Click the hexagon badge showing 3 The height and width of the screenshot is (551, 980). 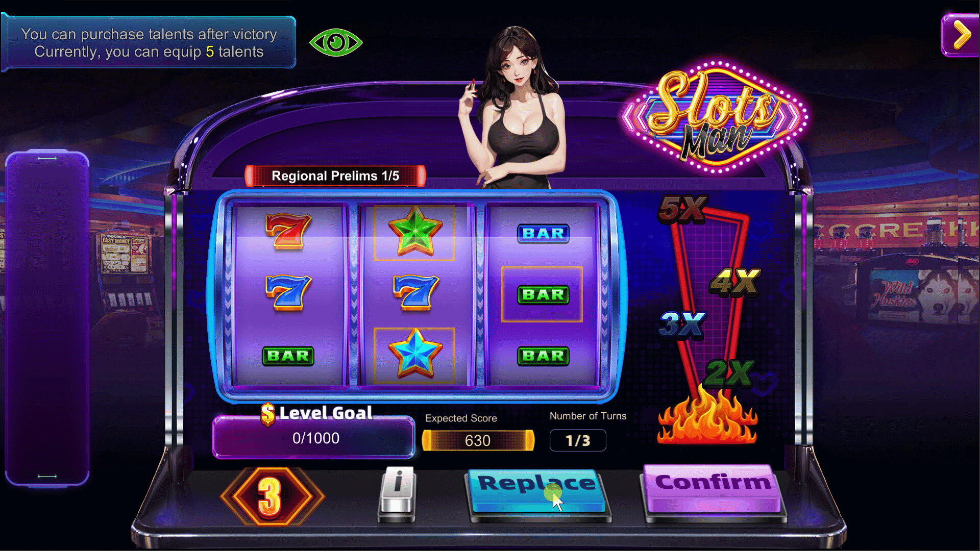(271, 496)
